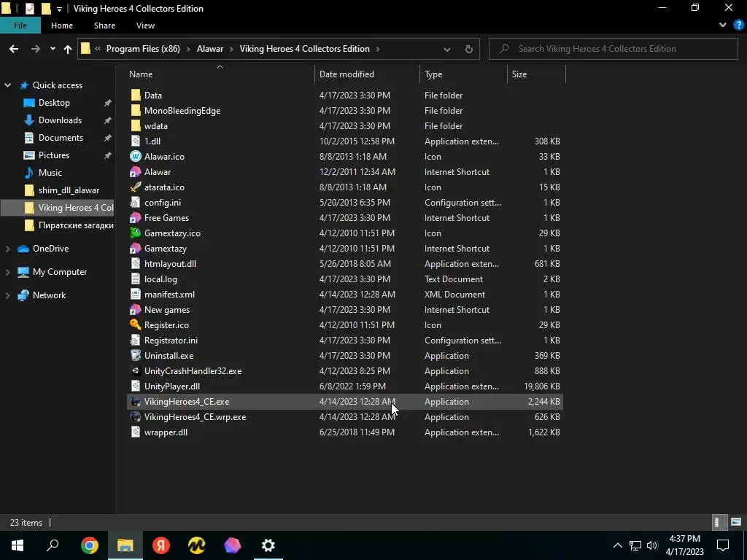Switch to large icons view layout
The width and height of the screenshot is (747, 560).
(736, 522)
